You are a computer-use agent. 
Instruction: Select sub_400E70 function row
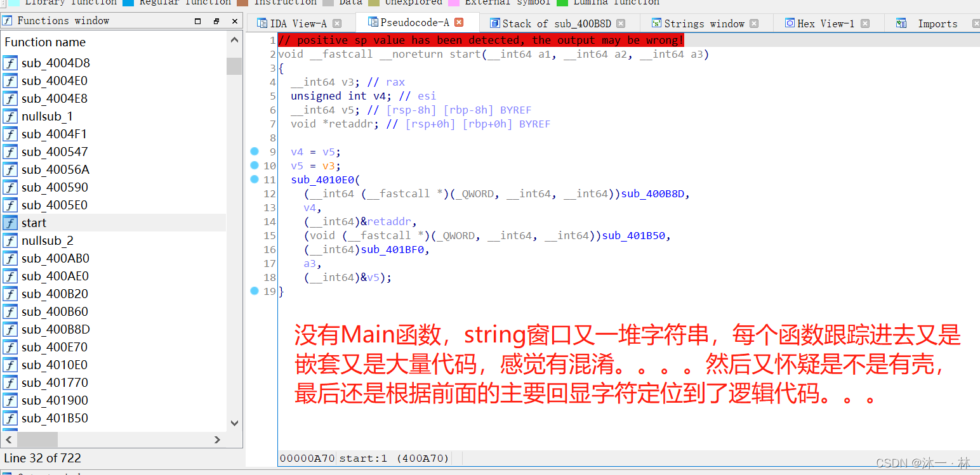coord(114,347)
